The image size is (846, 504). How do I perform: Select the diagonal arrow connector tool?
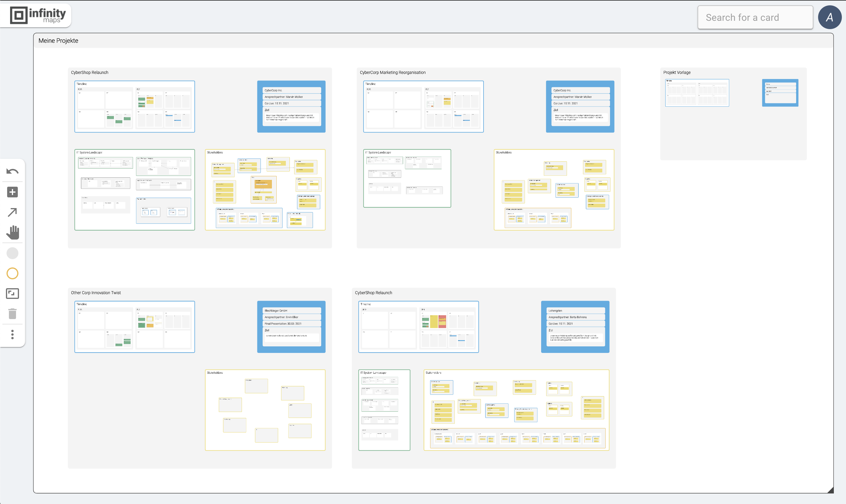[x=12, y=212]
